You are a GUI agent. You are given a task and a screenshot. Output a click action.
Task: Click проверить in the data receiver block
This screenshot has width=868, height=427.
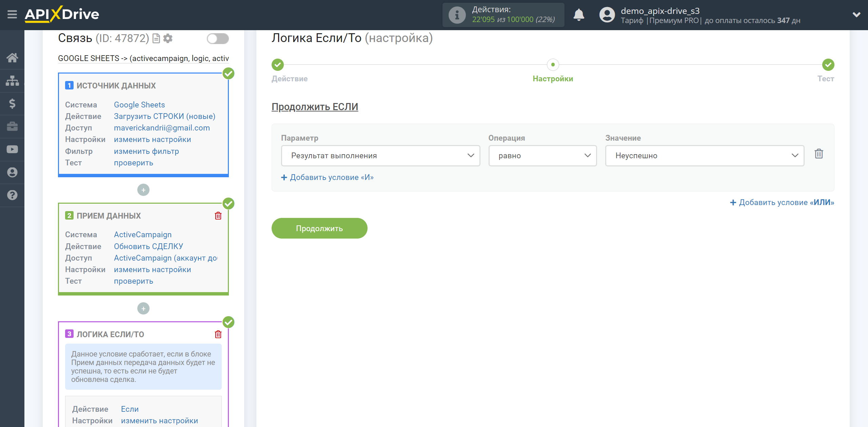click(x=133, y=281)
